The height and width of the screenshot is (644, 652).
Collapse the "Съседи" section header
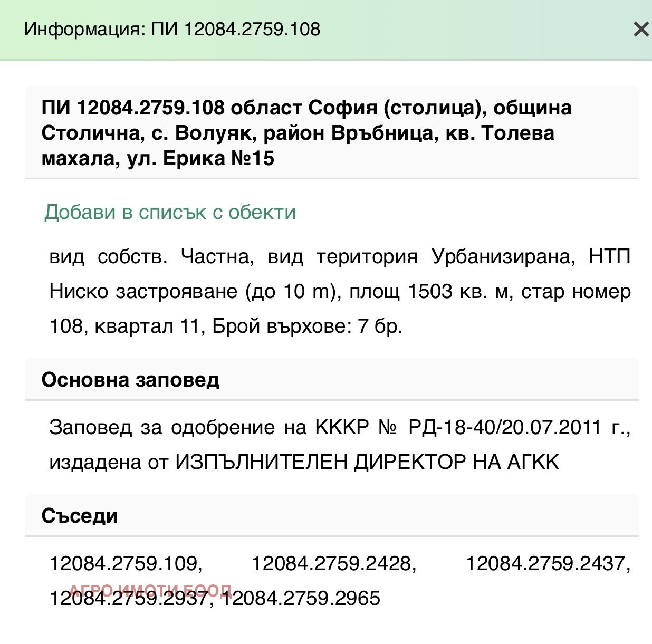80,516
